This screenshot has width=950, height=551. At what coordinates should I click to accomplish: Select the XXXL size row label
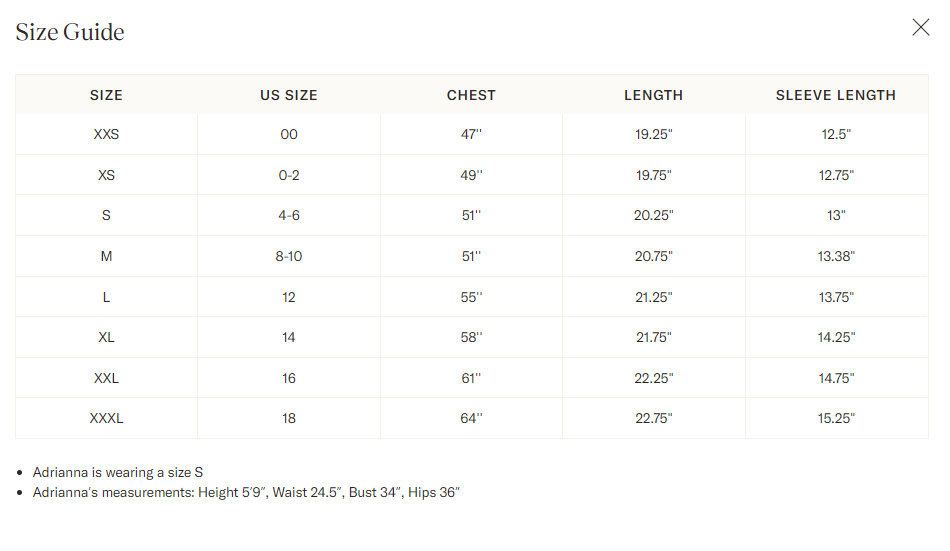pyautogui.click(x=106, y=418)
